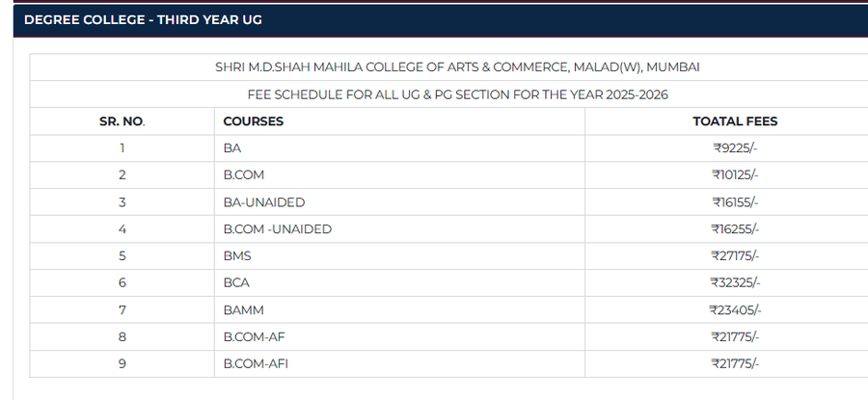Click the B.COM course name

(x=244, y=175)
